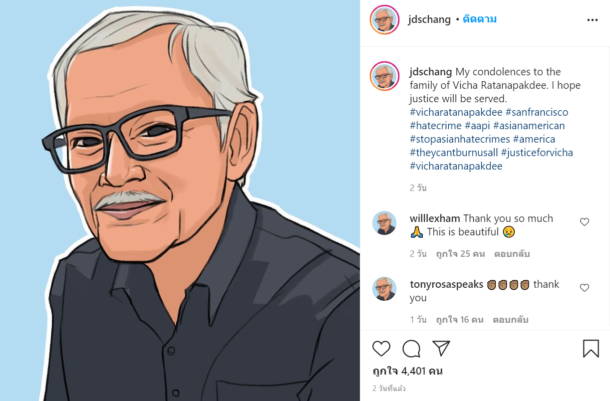The height and width of the screenshot is (401, 610).
Task: View the 25 likes on willlexham's comment
Action: [x=461, y=254]
